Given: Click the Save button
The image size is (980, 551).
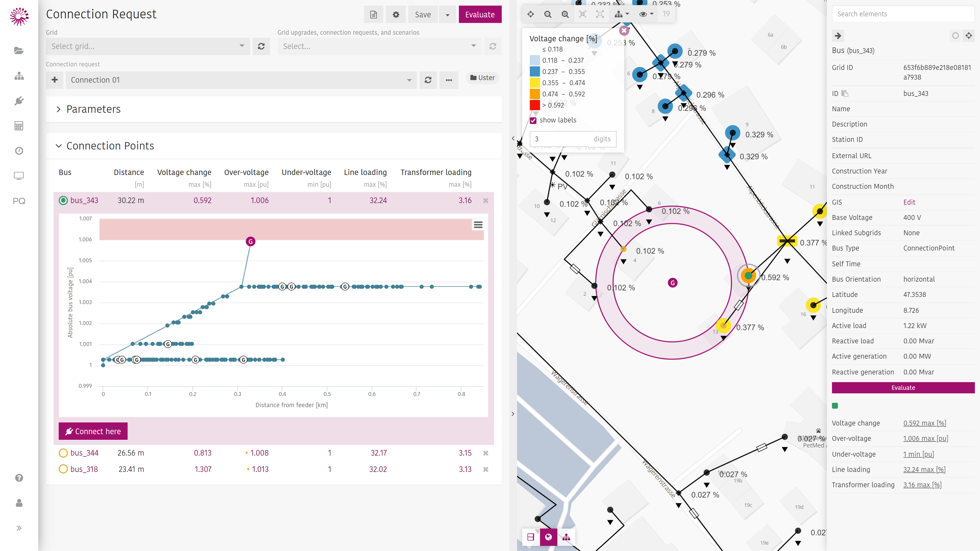Looking at the screenshot, I should (x=423, y=15).
